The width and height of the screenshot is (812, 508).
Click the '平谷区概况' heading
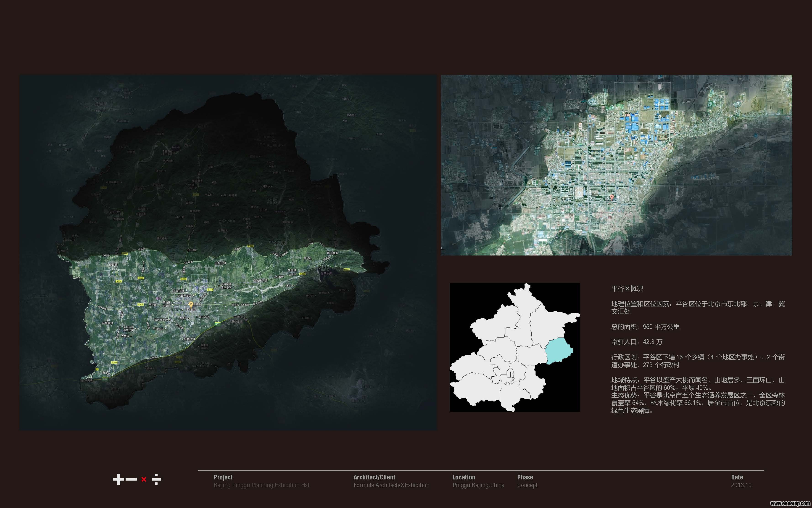[627, 289]
